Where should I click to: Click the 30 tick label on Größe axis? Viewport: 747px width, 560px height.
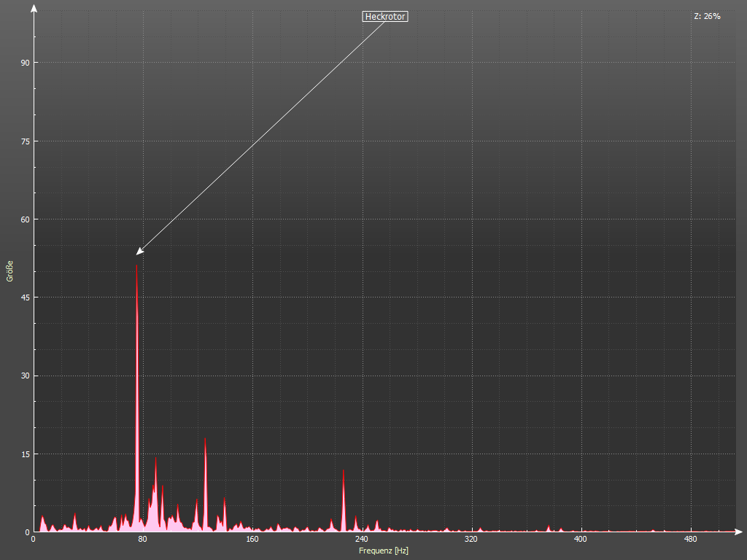click(x=25, y=376)
